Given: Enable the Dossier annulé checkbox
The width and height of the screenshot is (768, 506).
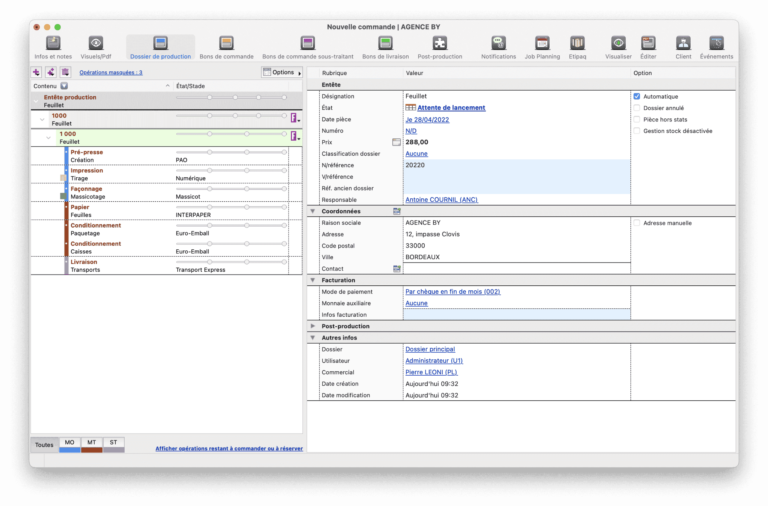Looking at the screenshot, I should pos(636,108).
